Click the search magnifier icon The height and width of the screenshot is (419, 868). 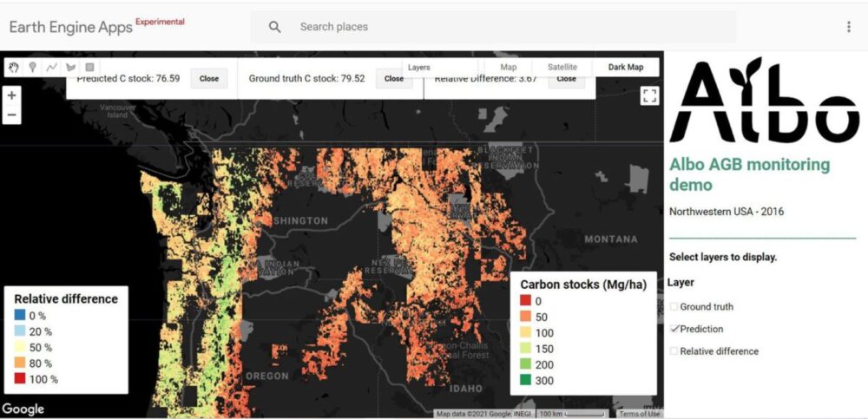click(x=275, y=27)
